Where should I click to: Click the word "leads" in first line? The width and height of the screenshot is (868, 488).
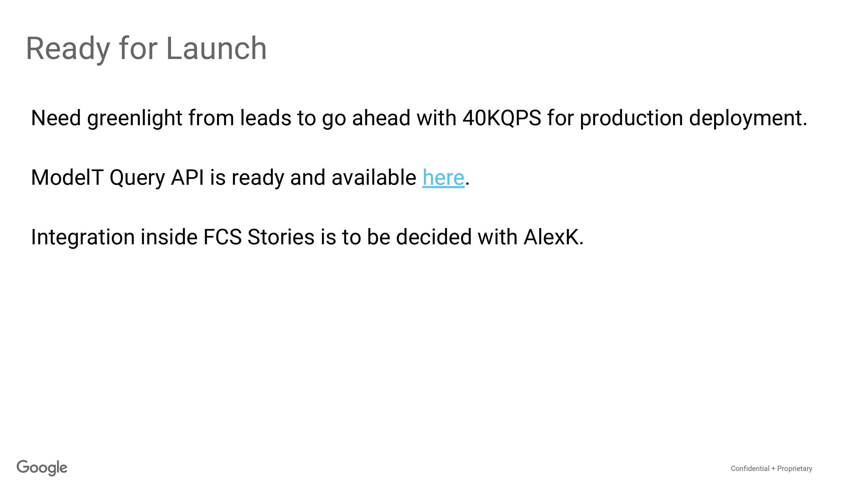pyautogui.click(x=266, y=118)
